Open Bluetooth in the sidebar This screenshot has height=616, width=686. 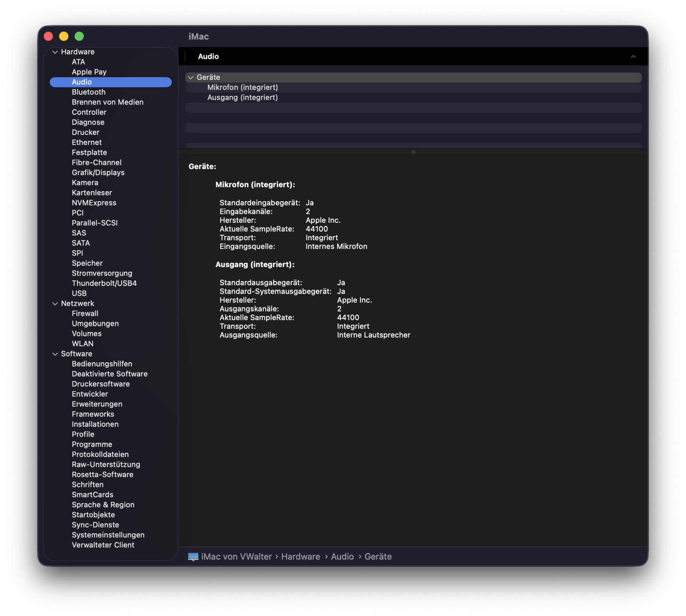pos(88,92)
